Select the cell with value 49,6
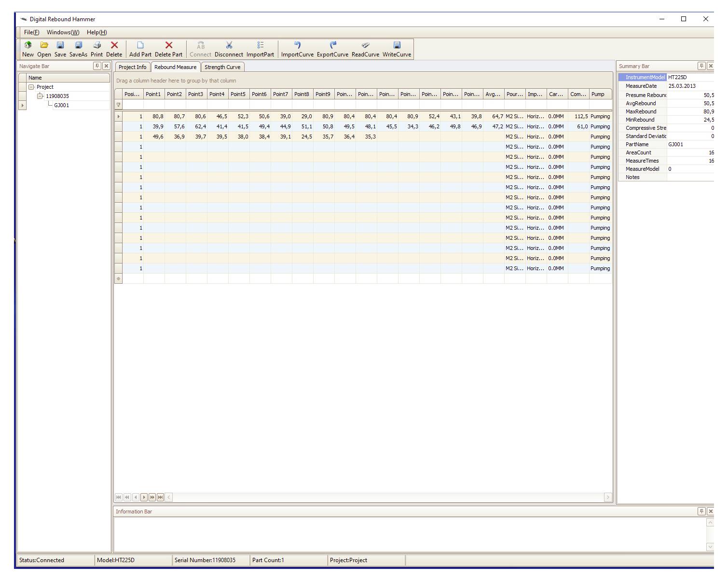The width and height of the screenshot is (728, 580). coord(154,137)
